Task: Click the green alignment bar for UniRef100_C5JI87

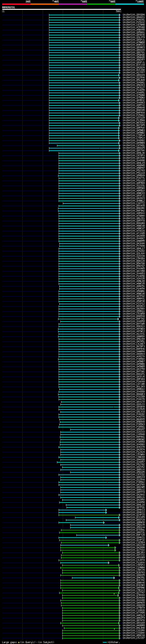Action: click(x=91, y=638)
